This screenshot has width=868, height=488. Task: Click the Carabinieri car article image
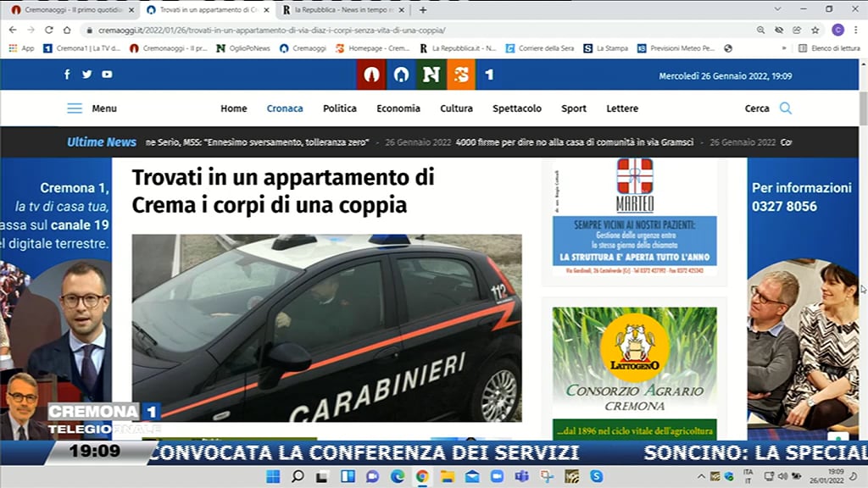pos(326,328)
